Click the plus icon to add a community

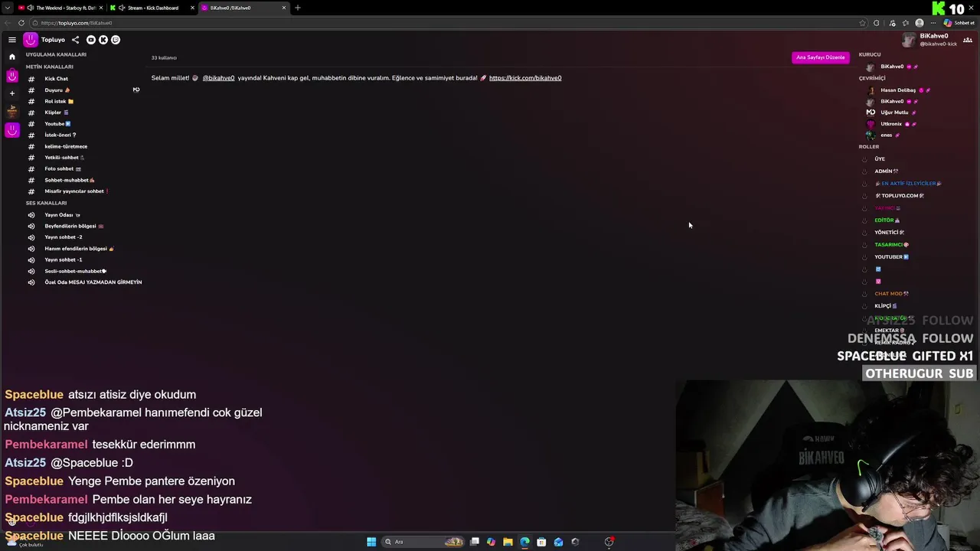point(12,93)
